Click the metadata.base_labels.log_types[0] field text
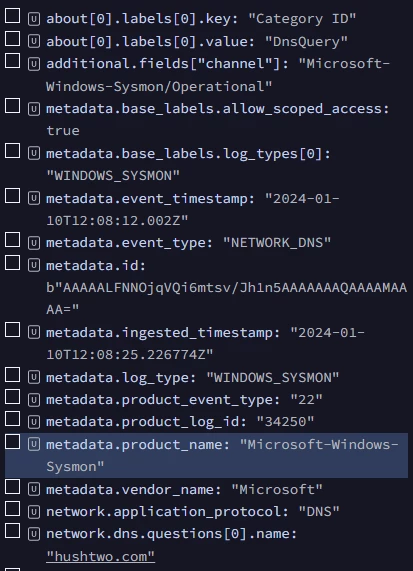The image size is (413, 571). (x=188, y=165)
